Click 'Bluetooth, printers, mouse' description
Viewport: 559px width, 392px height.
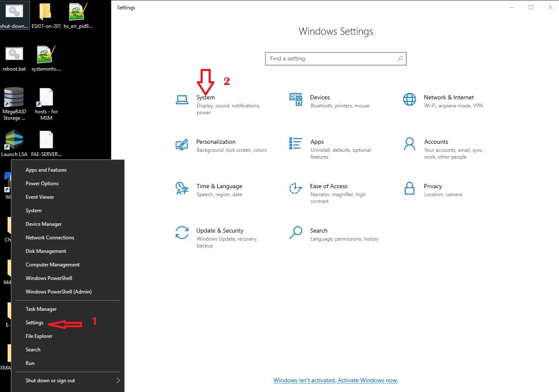tap(340, 106)
